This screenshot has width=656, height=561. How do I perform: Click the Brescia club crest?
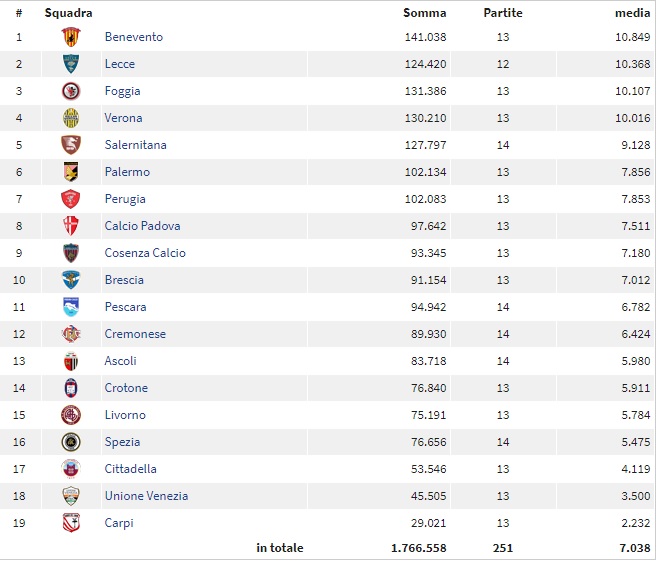click(x=71, y=280)
